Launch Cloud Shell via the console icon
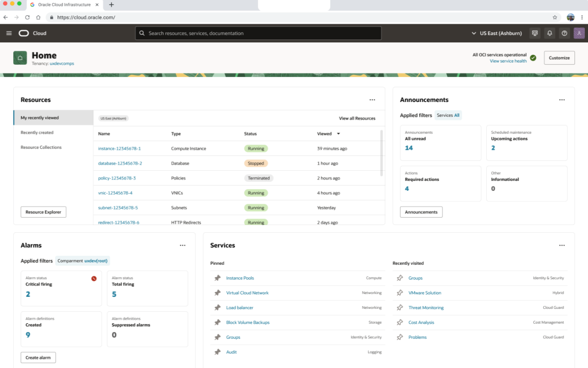588x368 pixels. point(535,33)
